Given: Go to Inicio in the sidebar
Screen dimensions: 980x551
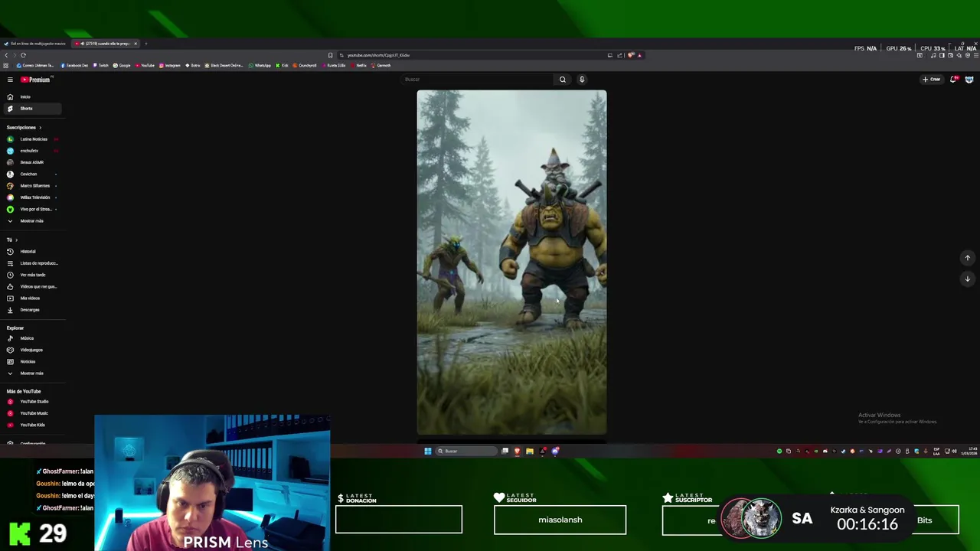Looking at the screenshot, I should 31,97.
